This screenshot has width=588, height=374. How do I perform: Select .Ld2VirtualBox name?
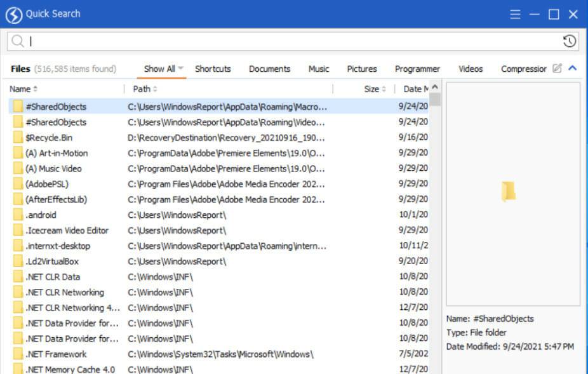[52, 262]
